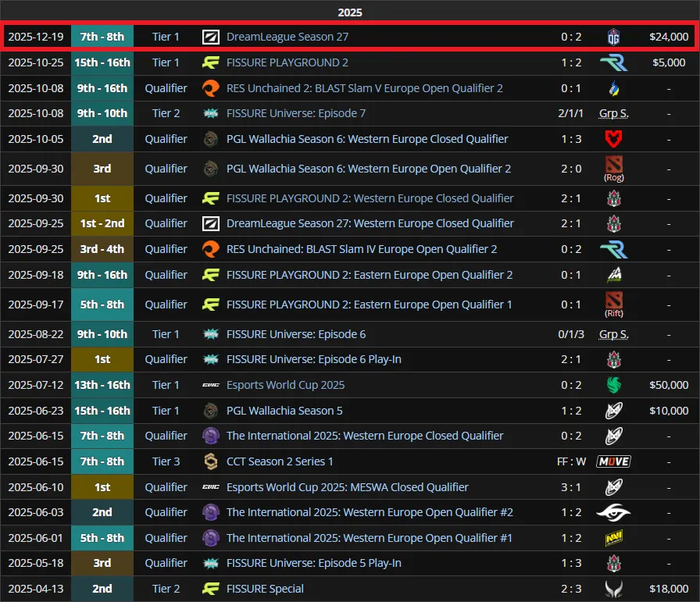Open The International 2025: Western Europe Closed Qualifier
700x602 pixels.
365,436
